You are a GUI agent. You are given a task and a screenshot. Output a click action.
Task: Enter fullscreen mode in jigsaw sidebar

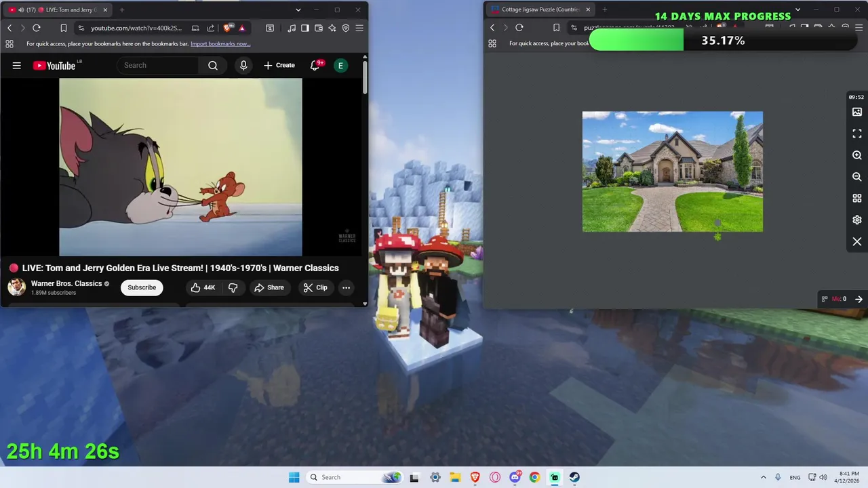(857, 134)
